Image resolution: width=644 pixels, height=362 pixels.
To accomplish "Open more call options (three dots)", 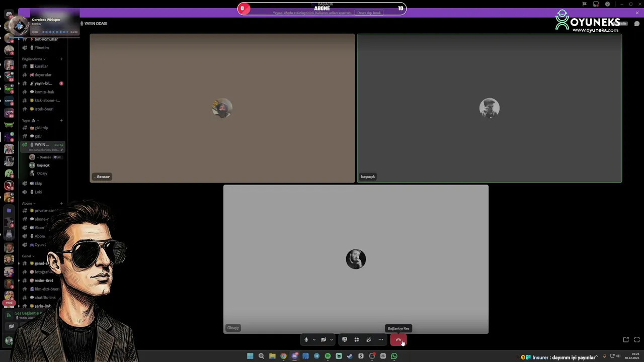I will (381, 340).
